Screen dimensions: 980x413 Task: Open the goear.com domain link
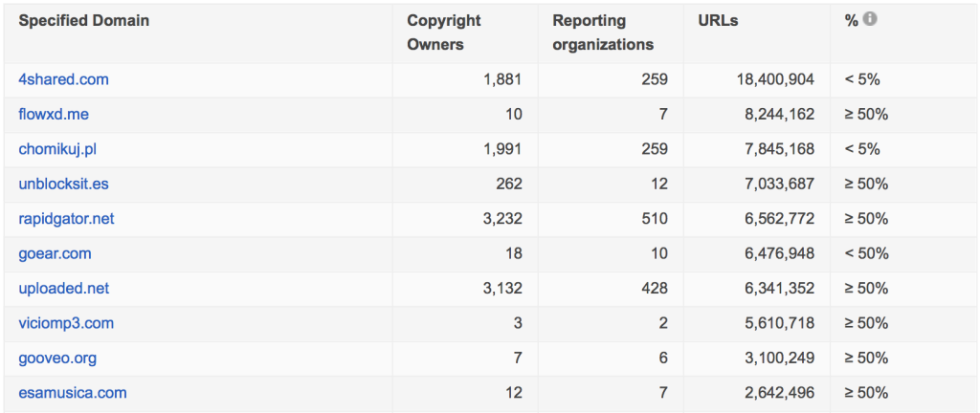(x=55, y=254)
